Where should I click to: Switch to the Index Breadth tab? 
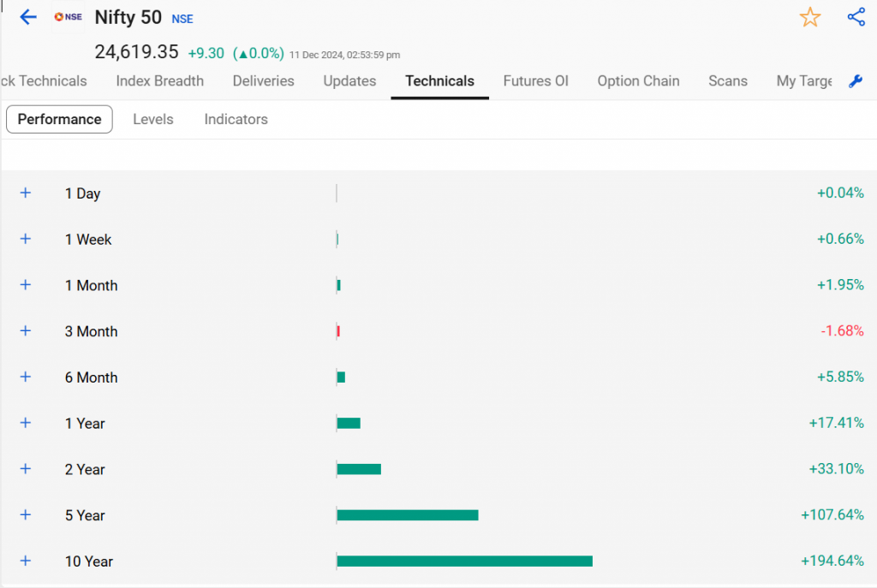(160, 81)
